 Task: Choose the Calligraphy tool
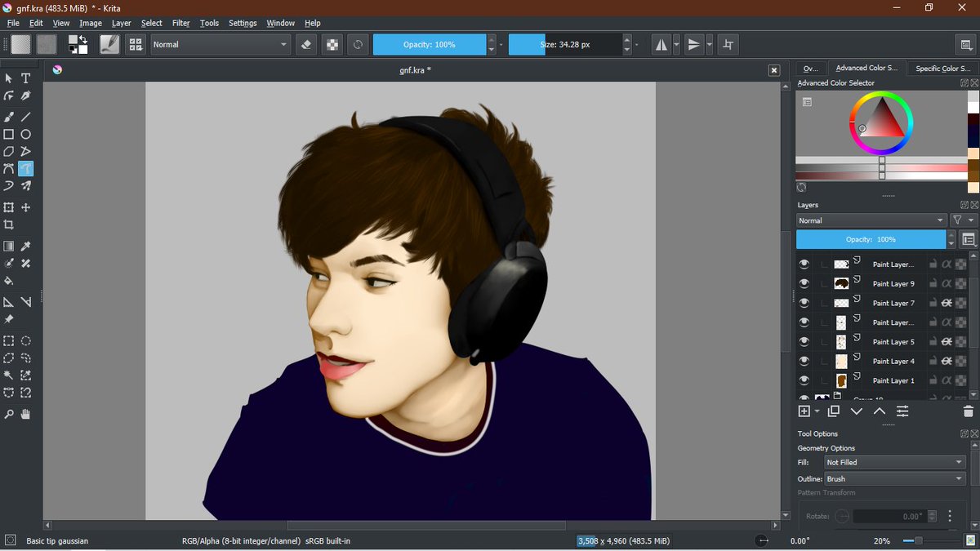point(26,96)
